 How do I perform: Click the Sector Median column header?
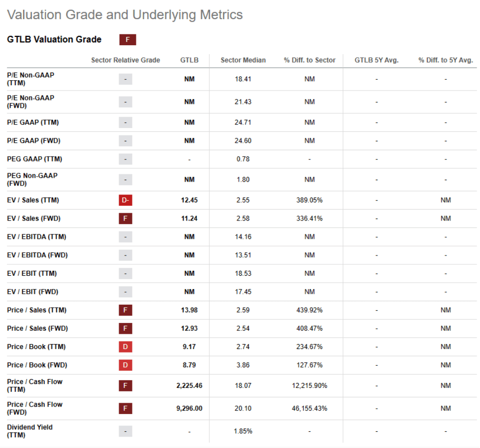[x=243, y=61]
